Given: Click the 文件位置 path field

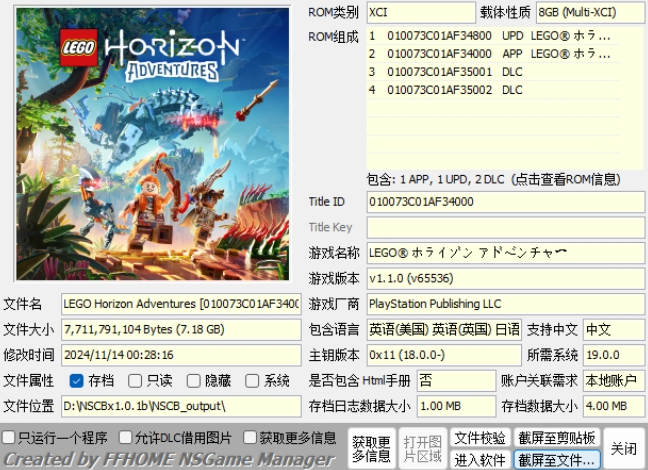Looking at the screenshot, I should (181, 406).
